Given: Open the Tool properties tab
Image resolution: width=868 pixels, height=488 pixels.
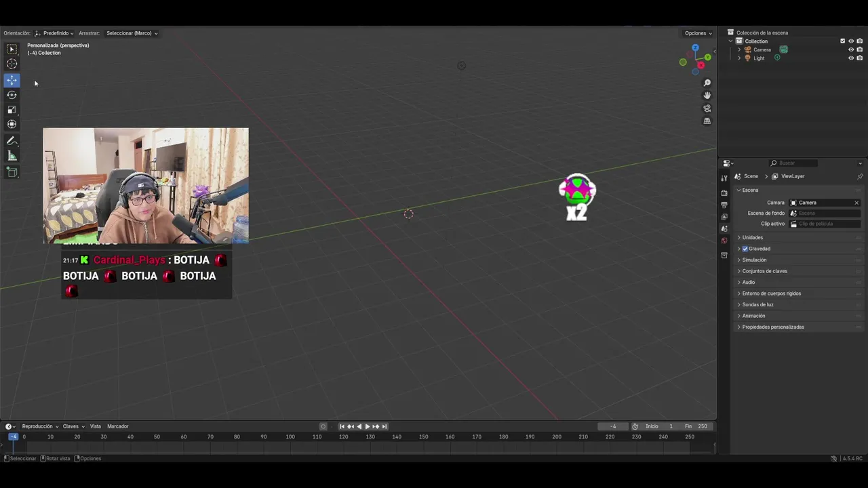Looking at the screenshot, I should [724, 178].
